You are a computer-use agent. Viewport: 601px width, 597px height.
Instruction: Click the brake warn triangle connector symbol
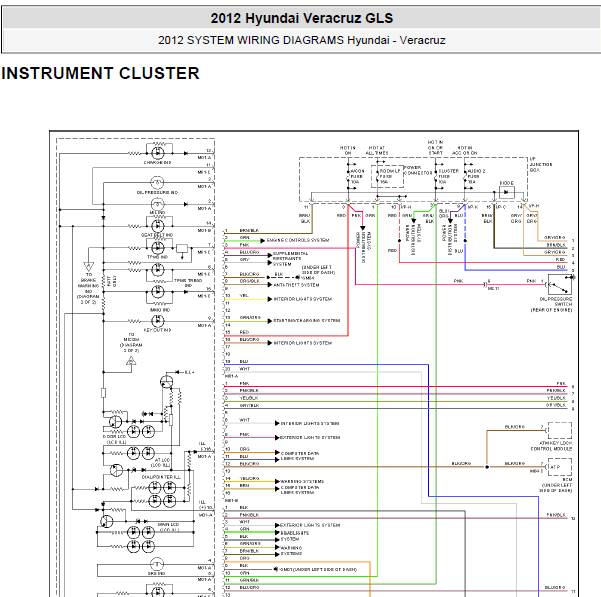[89, 267]
